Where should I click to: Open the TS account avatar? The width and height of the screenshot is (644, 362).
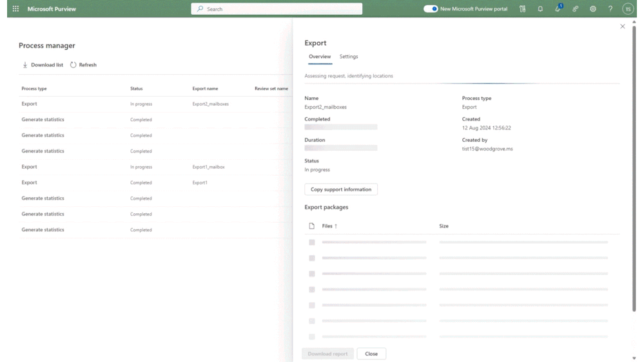[x=628, y=8]
